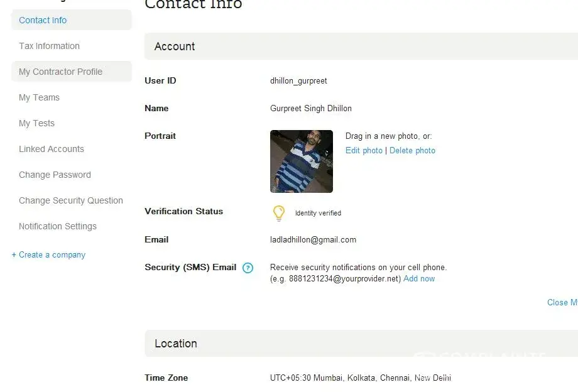Screen dimensions: 578x392
Task: Click the Security SMS Email help icon
Action: pyautogui.click(x=248, y=268)
